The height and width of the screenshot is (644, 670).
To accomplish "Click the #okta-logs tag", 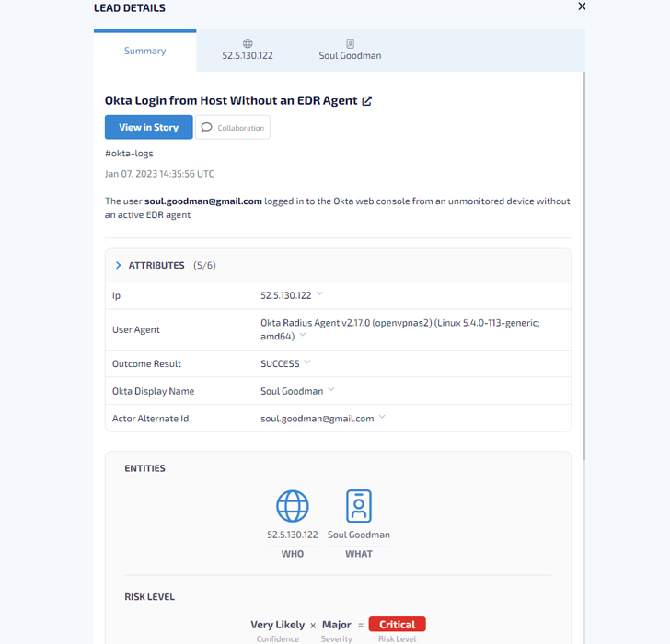I will (x=129, y=154).
